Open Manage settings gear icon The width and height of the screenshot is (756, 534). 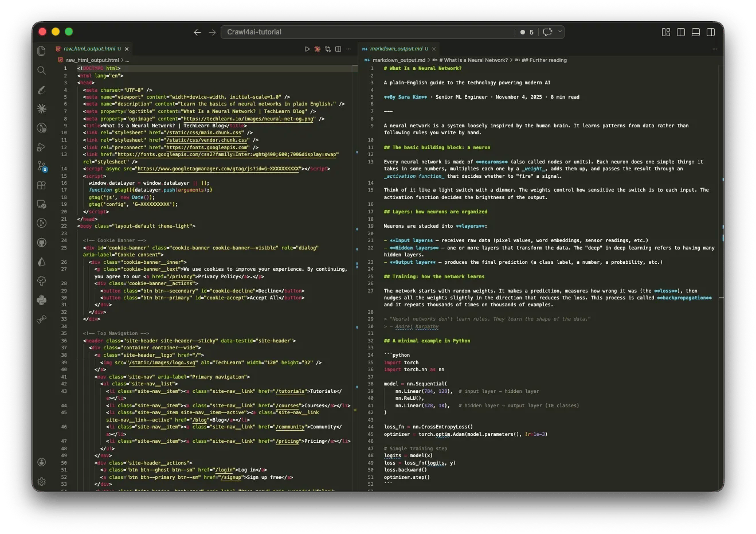tap(41, 482)
